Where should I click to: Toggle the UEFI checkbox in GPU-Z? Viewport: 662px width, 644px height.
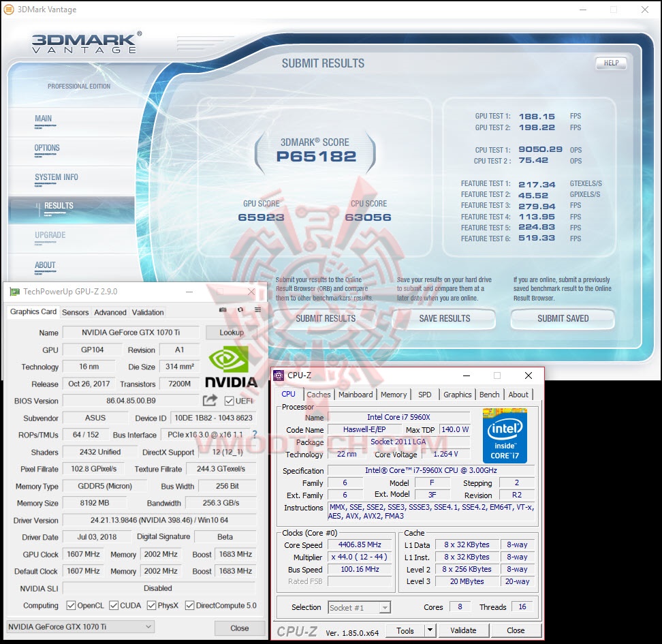[x=230, y=401]
